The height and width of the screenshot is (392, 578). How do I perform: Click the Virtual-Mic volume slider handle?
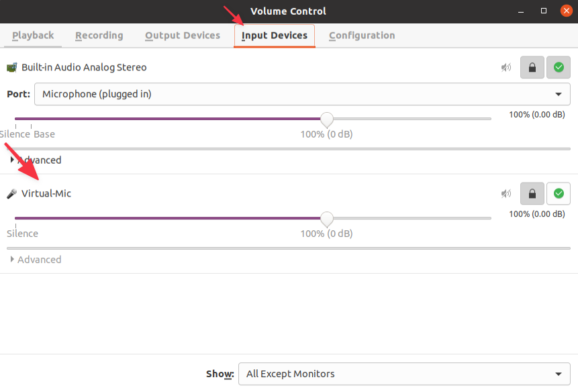[327, 219]
